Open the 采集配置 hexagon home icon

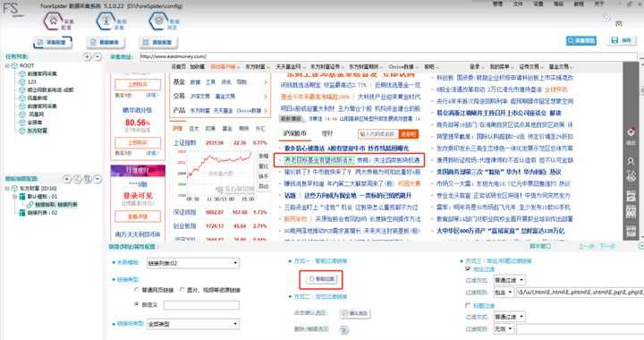pos(53,21)
